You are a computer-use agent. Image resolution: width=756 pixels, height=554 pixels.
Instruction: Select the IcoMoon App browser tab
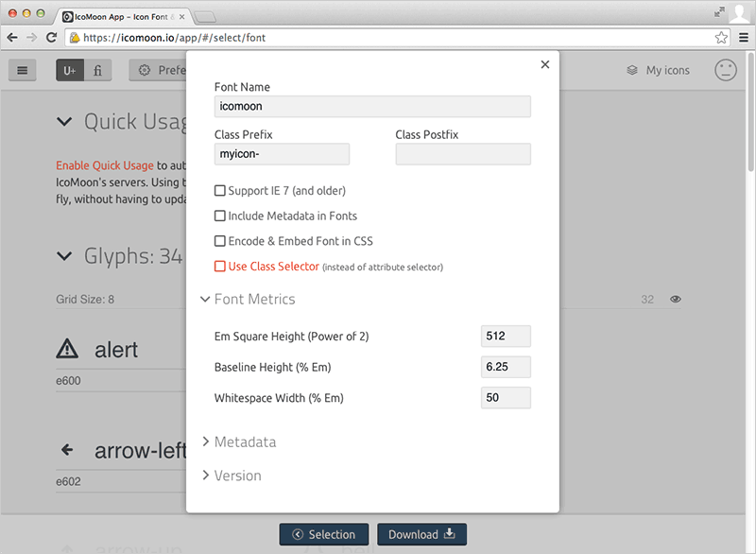click(x=123, y=17)
